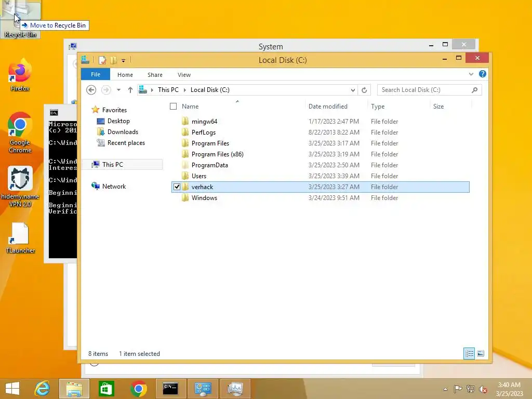Click the Explorer window system icon
This screenshot has width=532, height=399.
coord(85,60)
